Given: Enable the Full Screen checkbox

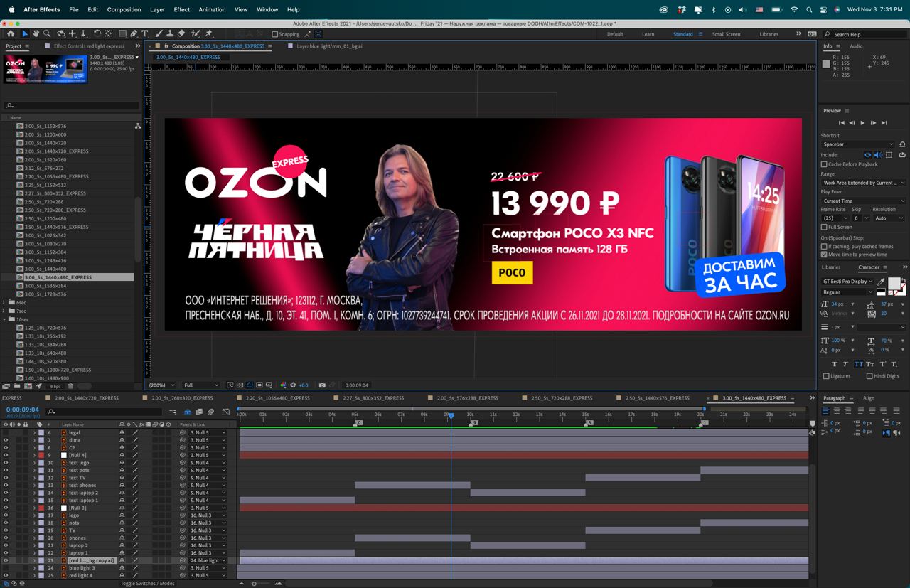Looking at the screenshot, I should 824,228.
